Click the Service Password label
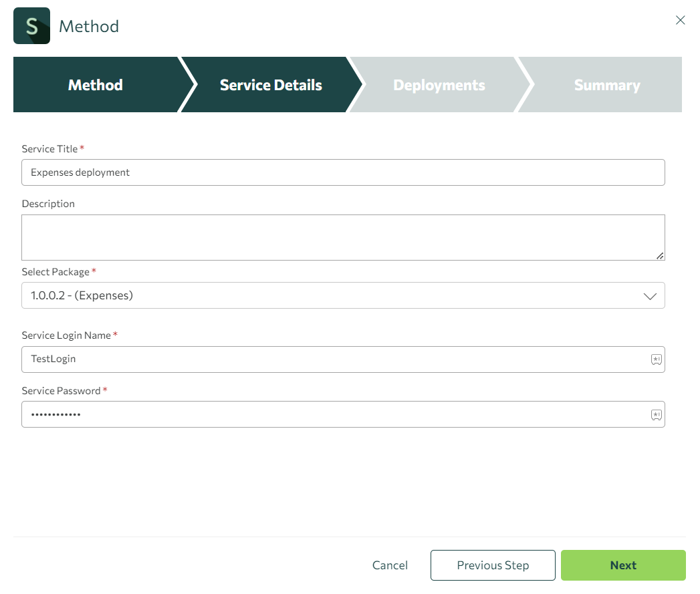700x594 pixels. tap(61, 391)
